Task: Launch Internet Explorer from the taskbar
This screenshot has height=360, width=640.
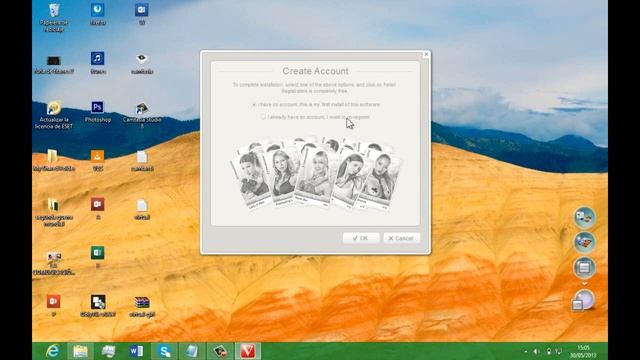Action: click(53, 351)
